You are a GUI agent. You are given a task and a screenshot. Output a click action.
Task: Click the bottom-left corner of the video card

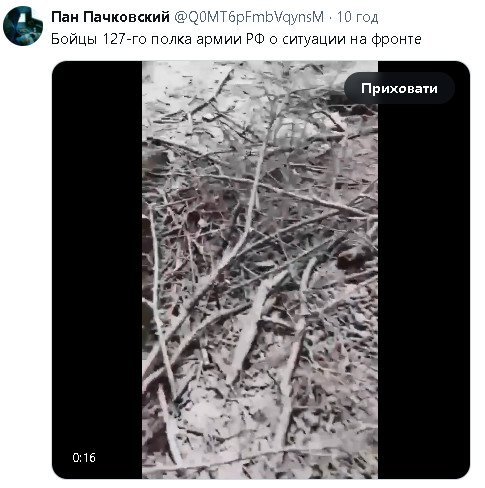[60, 472]
